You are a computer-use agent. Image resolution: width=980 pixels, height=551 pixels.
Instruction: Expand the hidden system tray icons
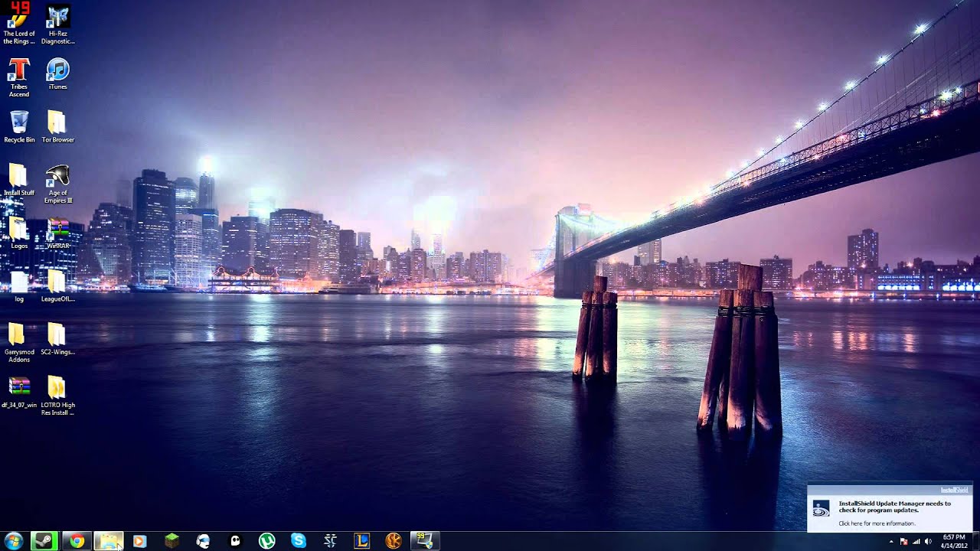pos(890,542)
